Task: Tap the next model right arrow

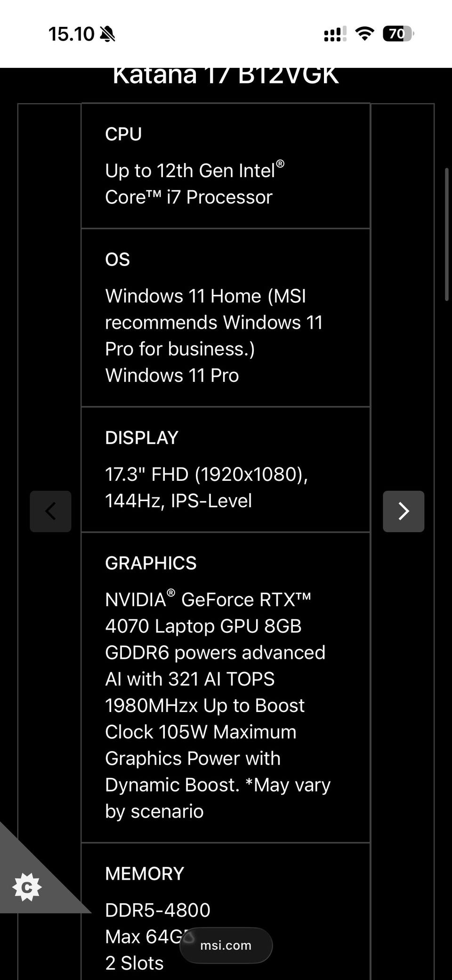Action: 404,511
